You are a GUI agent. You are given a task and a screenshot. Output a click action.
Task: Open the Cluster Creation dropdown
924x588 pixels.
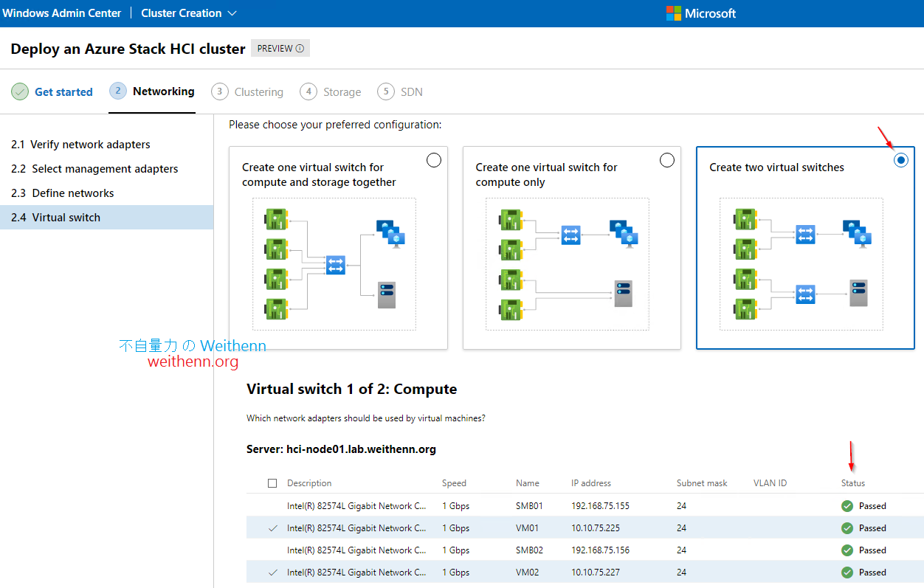pyautogui.click(x=232, y=13)
